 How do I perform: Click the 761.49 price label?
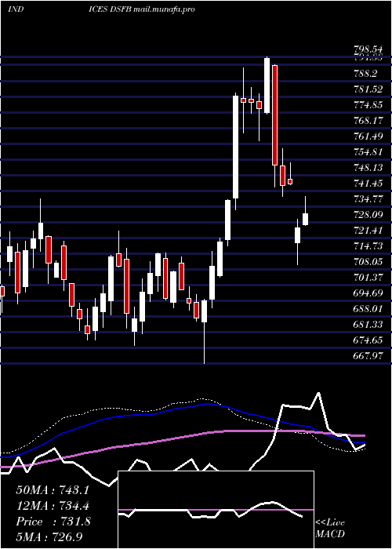[368, 136]
